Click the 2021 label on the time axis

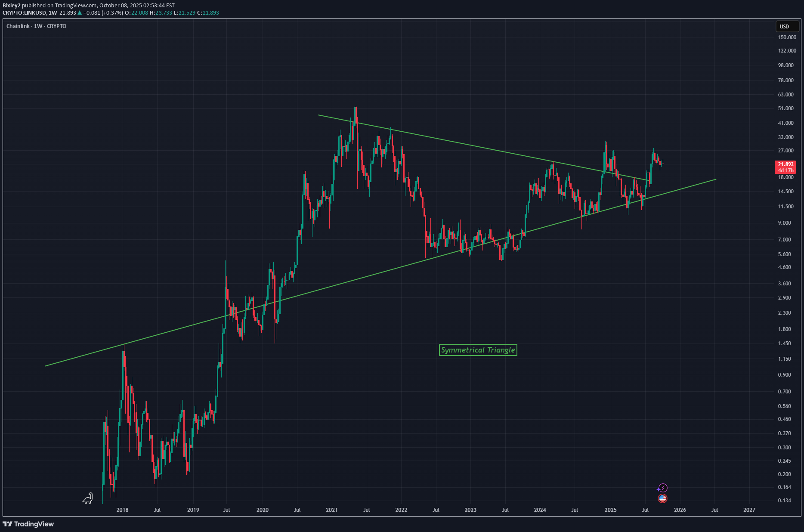click(x=331, y=510)
